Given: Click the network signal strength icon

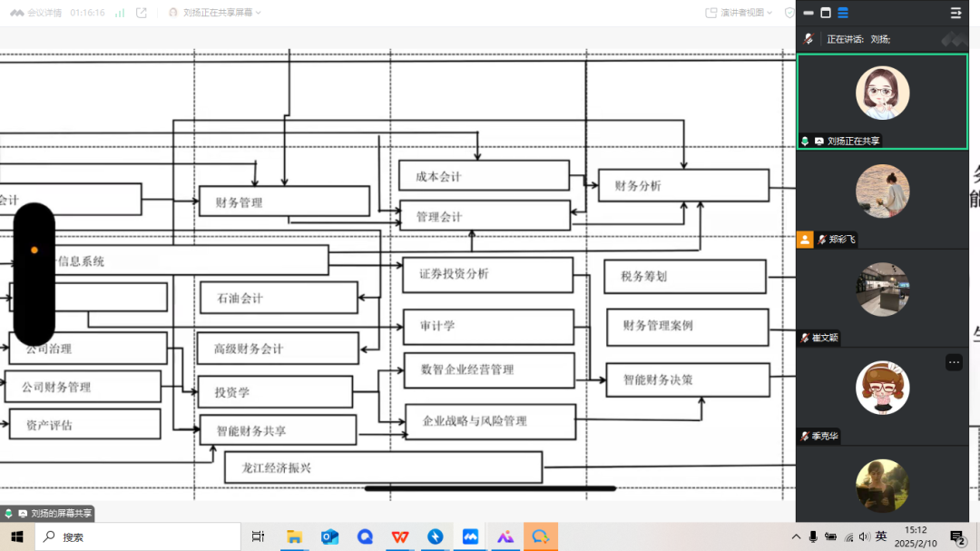Looking at the screenshot, I should coord(120,13).
